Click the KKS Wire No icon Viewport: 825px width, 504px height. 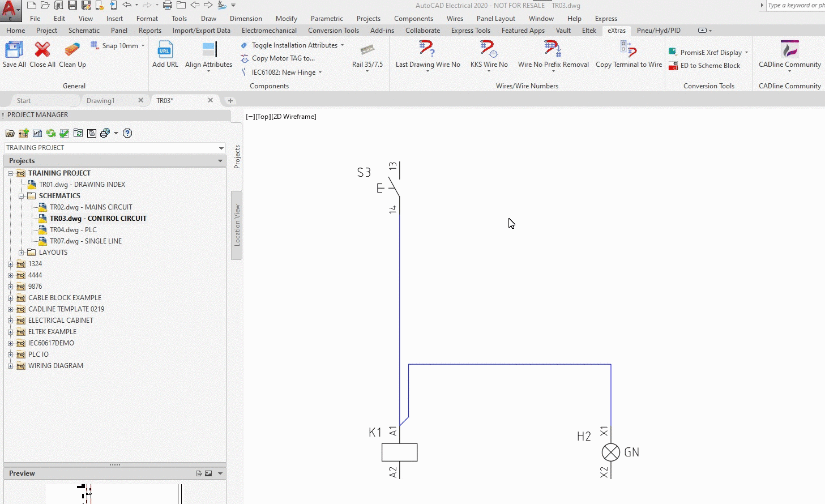click(x=489, y=50)
